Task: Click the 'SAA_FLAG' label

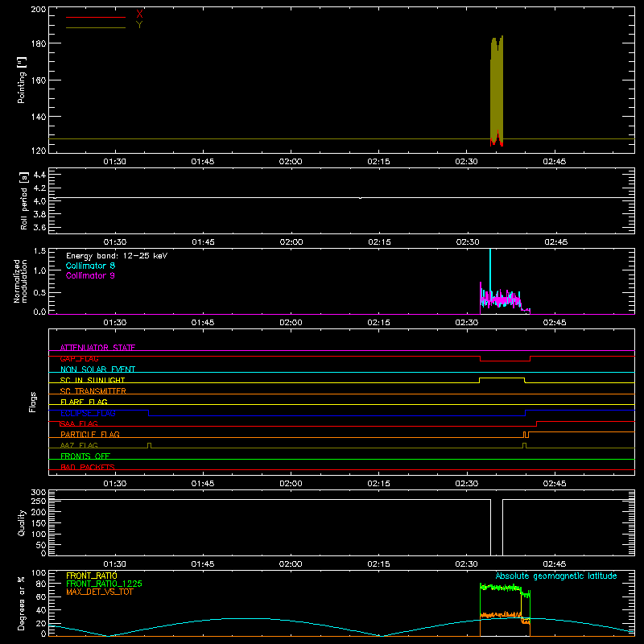Action: [x=79, y=423]
